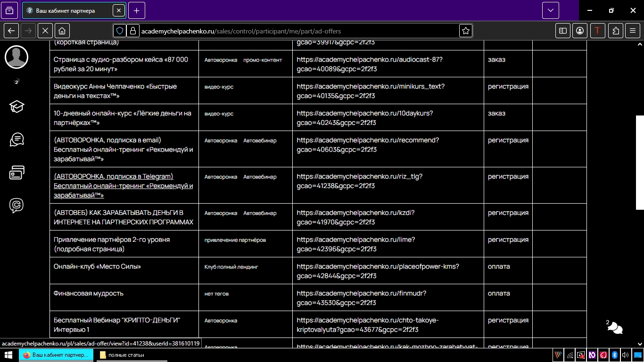Viewport: 644px width, 362px height.
Task: Open the payments card sidebar icon
Action: pos(17,173)
